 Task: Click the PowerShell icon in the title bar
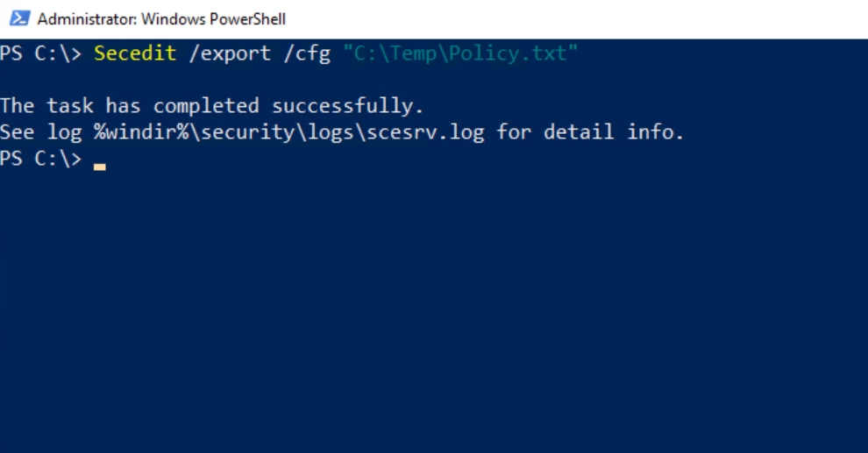[x=19, y=18]
